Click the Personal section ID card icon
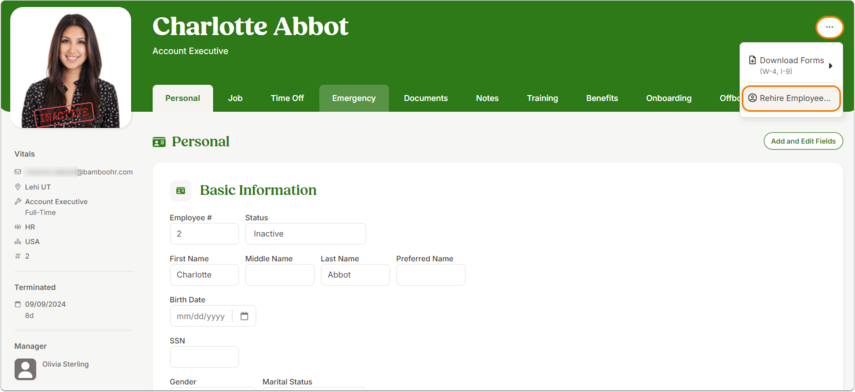This screenshot has width=855, height=392. 159,142
